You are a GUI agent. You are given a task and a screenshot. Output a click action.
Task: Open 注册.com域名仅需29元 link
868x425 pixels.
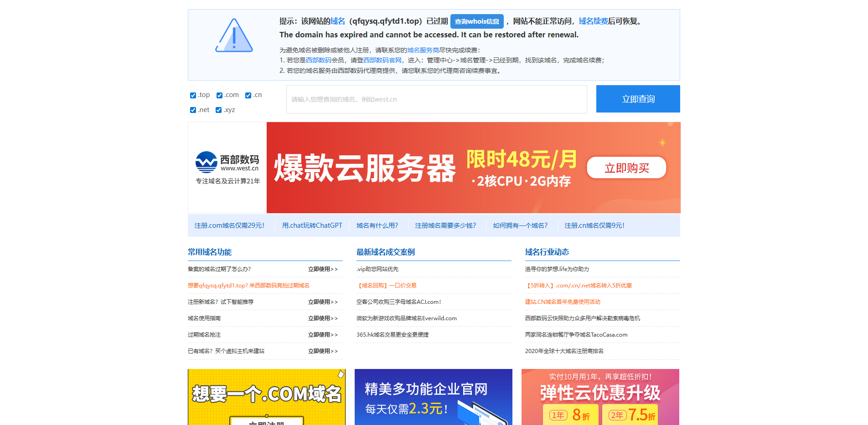click(229, 225)
